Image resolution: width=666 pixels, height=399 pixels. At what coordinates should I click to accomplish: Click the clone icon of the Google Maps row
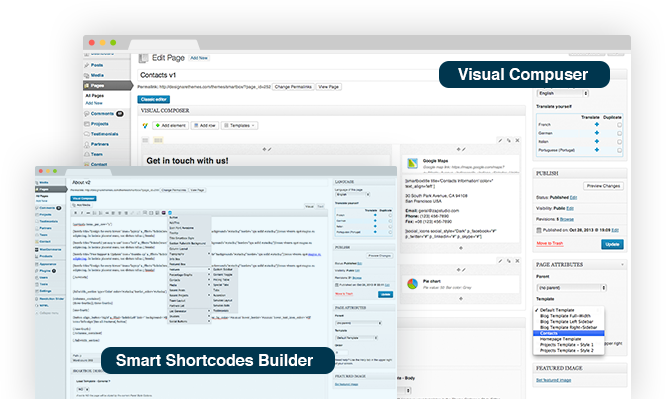point(509,140)
